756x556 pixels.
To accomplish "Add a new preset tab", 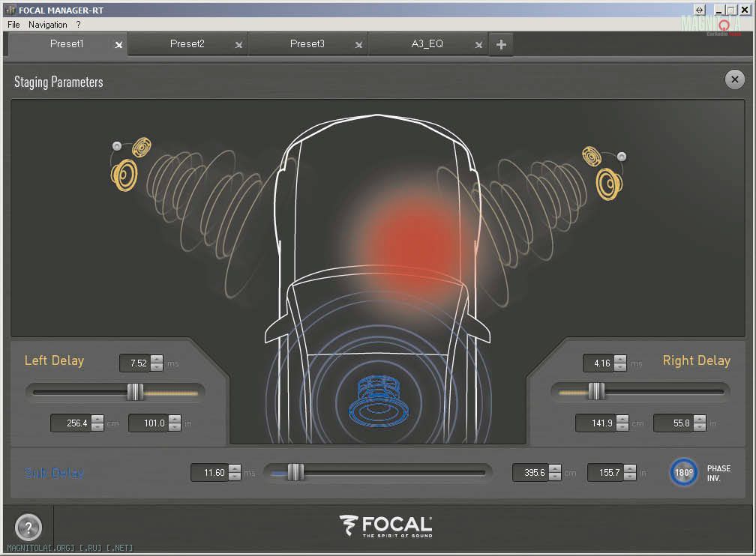I will pyautogui.click(x=501, y=44).
